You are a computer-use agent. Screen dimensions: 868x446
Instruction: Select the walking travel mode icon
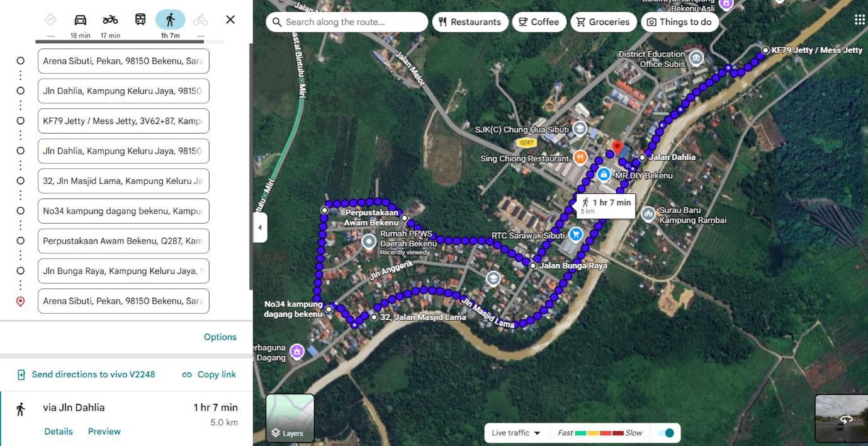(170, 20)
